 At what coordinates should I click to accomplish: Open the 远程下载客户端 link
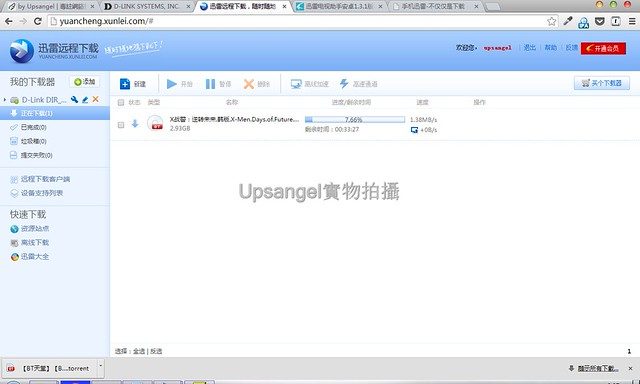click(45, 179)
